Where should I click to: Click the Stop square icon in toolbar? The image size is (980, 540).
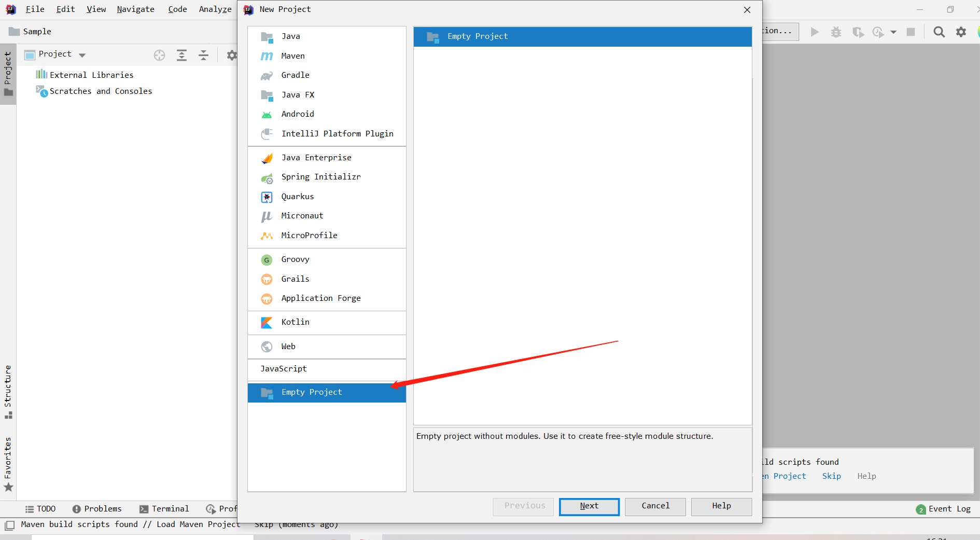coord(911,32)
